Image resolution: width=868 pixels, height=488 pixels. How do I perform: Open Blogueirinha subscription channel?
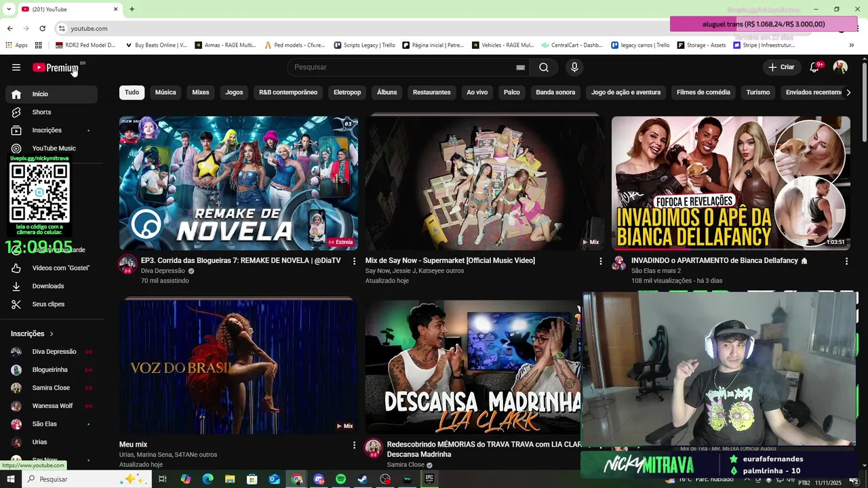tap(52, 370)
